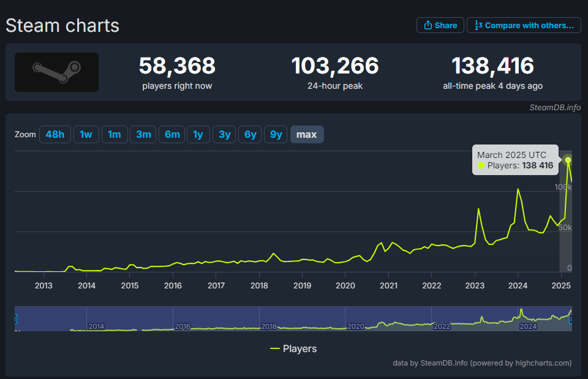Select the max zoom button
This screenshot has width=588, height=379.
[307, 134]
